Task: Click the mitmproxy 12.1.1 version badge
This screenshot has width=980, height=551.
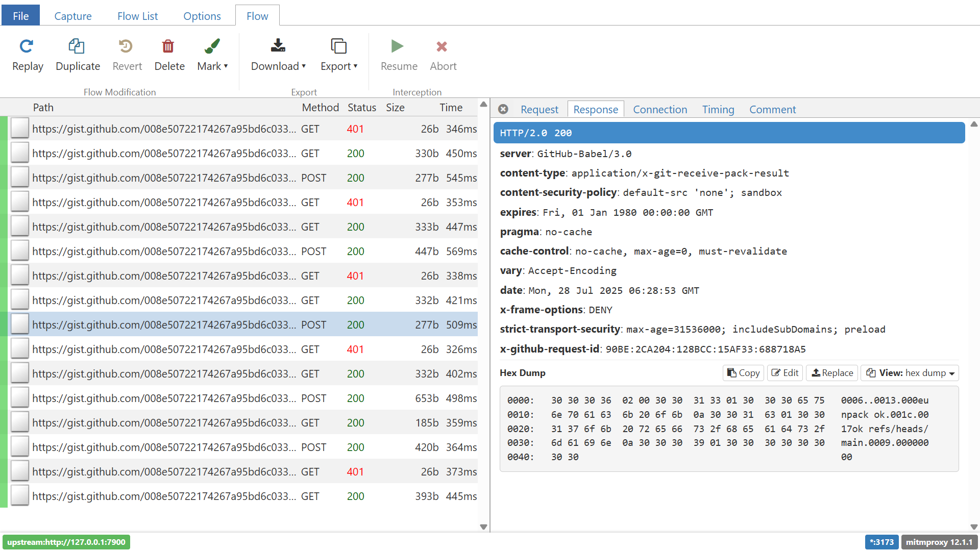Action: point(939,542)
